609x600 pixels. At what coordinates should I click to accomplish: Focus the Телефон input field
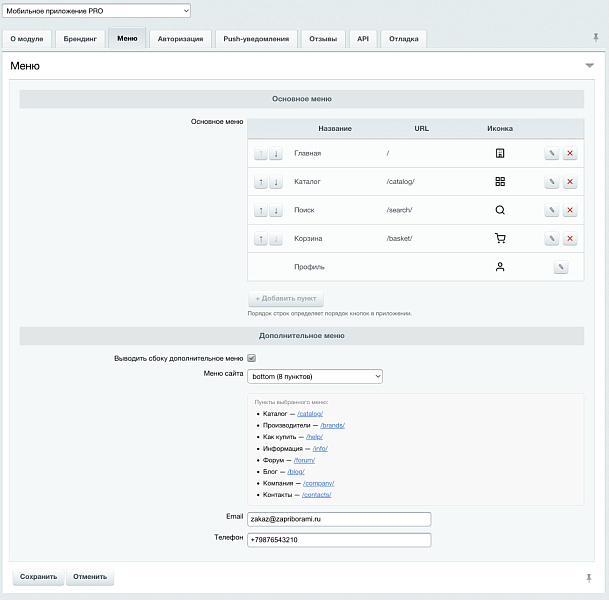tap(339, 540)
